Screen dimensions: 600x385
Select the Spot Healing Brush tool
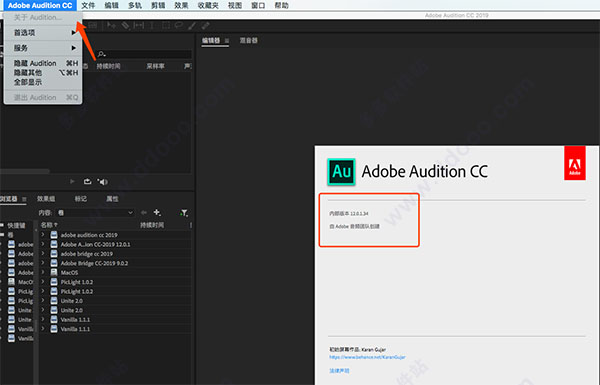tap(205, 26)
